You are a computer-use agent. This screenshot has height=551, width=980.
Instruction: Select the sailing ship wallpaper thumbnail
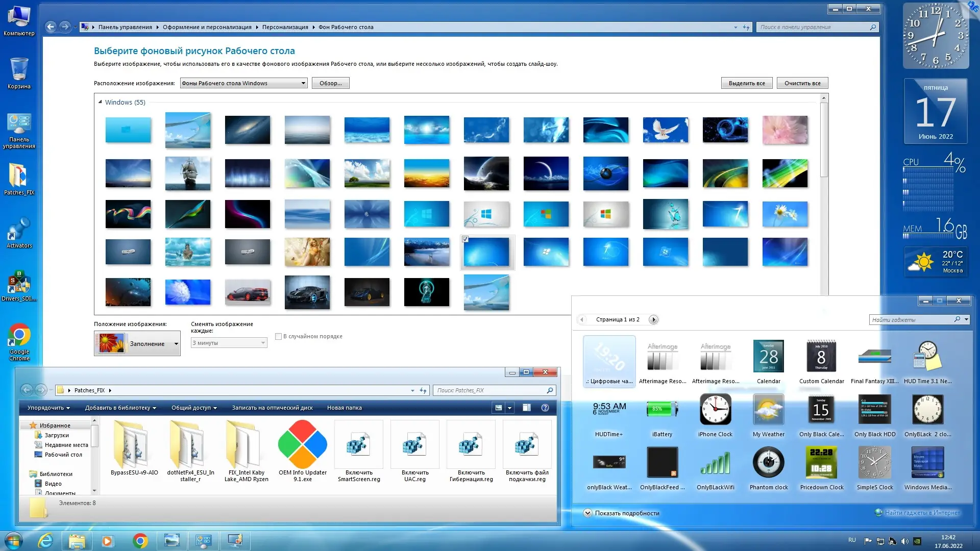pos(188,173)
